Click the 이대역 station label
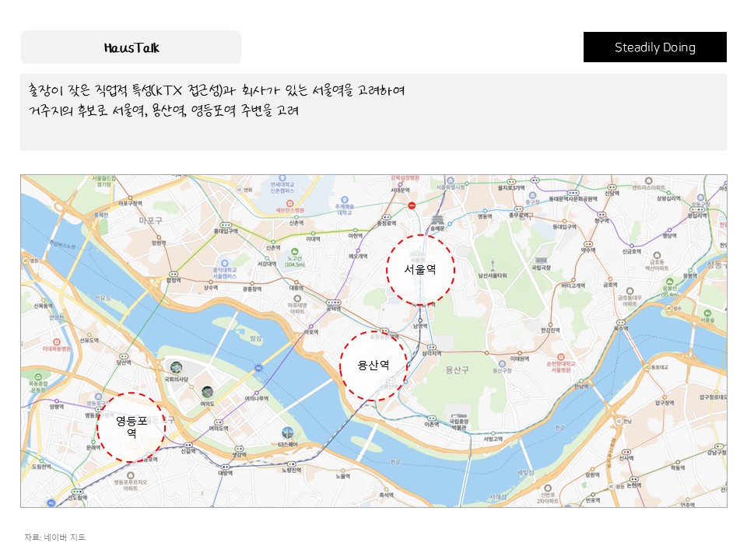 [x=313, y=239]
